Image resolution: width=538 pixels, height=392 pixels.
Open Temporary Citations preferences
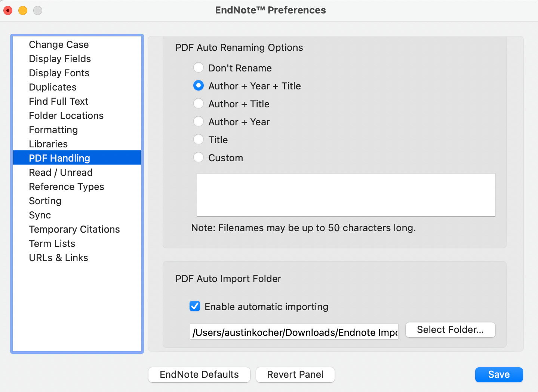77,229
